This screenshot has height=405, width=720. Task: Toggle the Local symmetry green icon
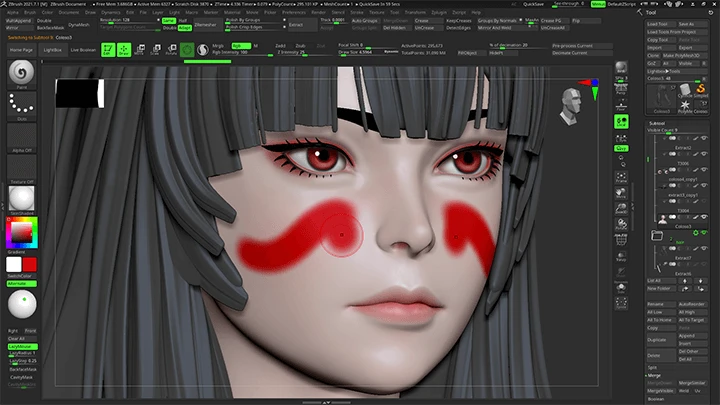tap(621, 122)
